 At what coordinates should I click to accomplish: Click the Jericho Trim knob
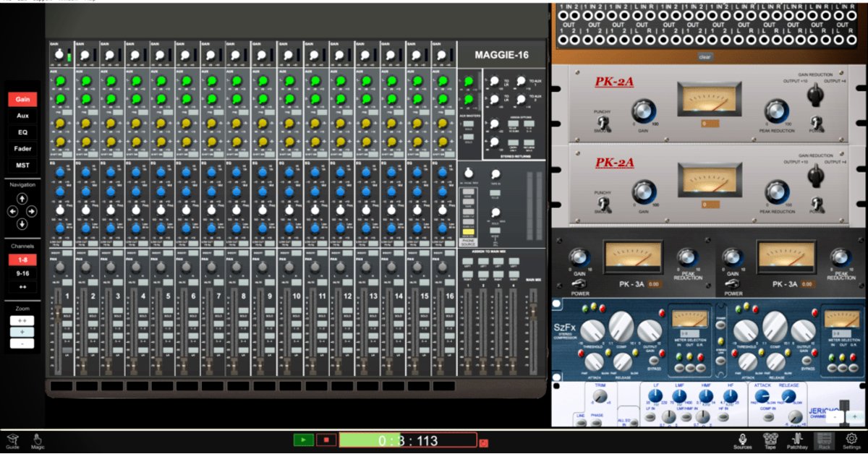[x=600, y=397]
